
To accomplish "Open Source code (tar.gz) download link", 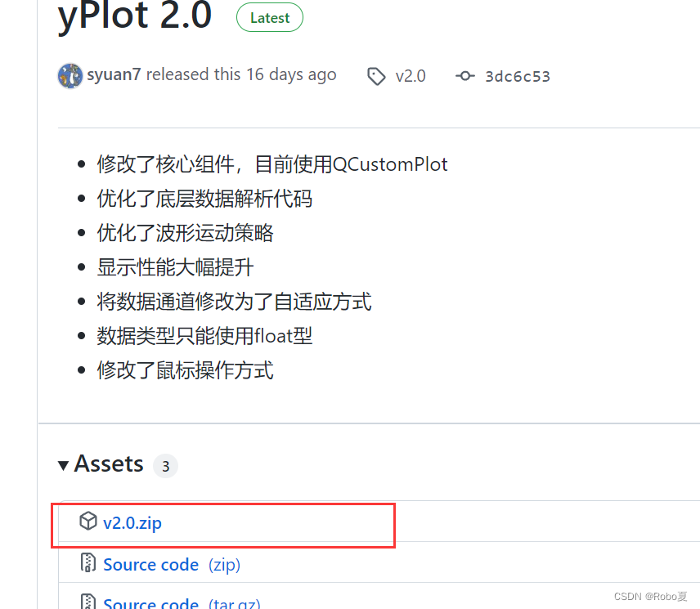I will click(150, 602).
